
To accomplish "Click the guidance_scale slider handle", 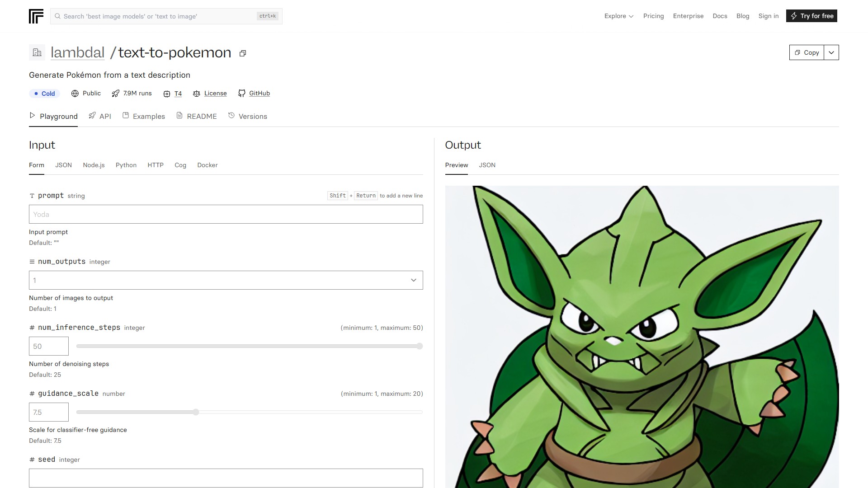I will point(195,412).
